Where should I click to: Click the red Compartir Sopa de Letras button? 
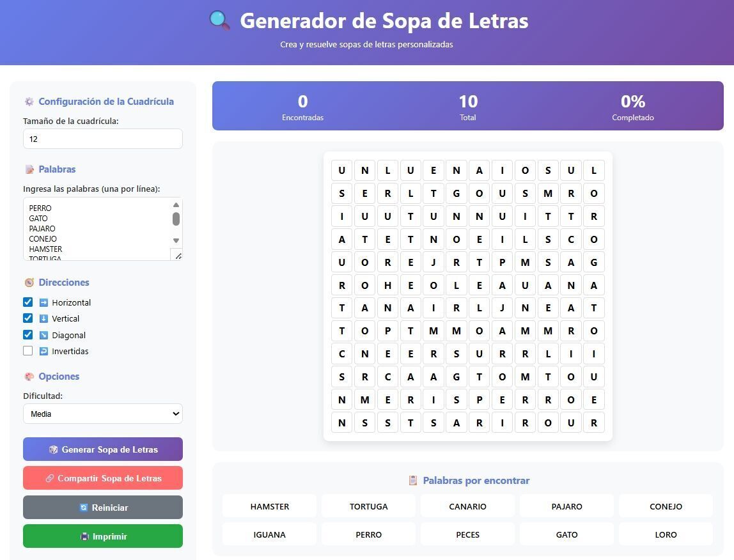pos(103,478)
